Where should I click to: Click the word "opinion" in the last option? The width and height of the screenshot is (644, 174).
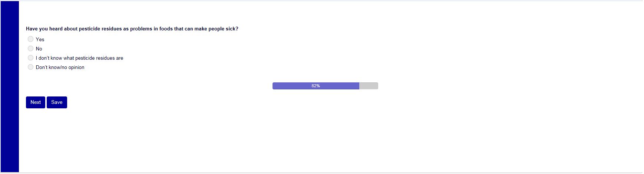(76, 67)
